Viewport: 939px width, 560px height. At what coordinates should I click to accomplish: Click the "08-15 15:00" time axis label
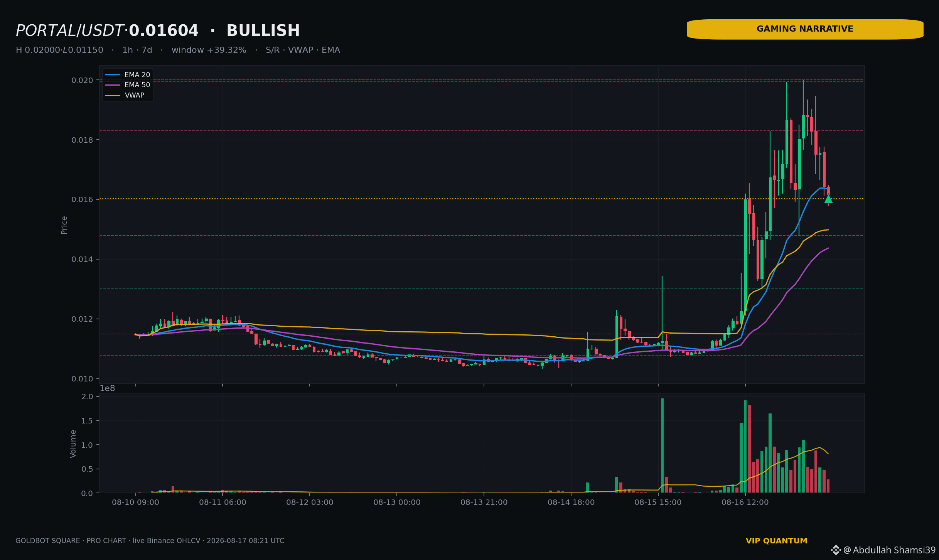click(x=658, y=503)
